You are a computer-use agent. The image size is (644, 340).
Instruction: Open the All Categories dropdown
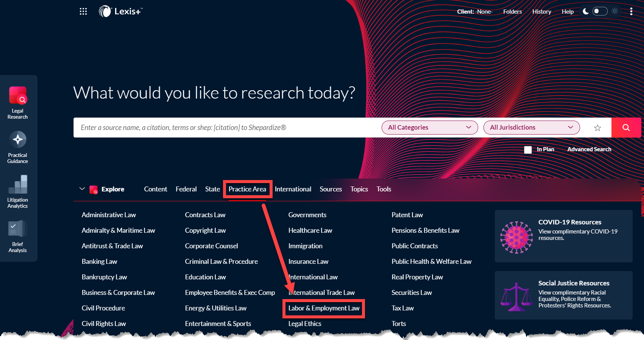(430, 127)
